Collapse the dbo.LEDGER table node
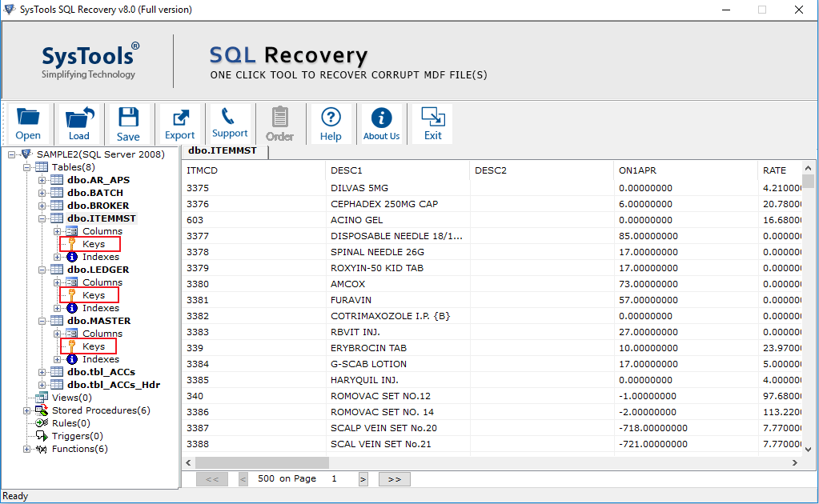This screenshot has width=819, height=504. tap(42, 270)
